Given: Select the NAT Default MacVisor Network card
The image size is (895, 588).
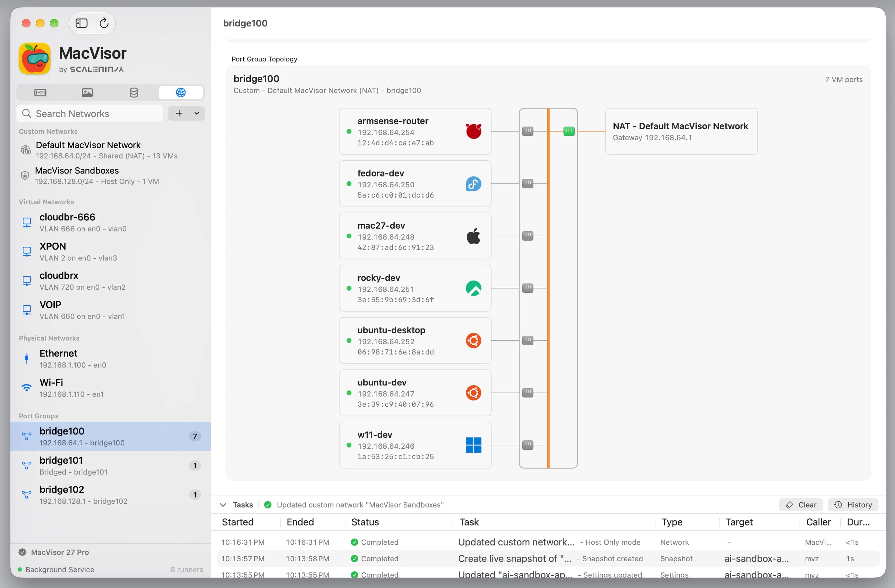Looking at the screenshot, I should 681,131.
